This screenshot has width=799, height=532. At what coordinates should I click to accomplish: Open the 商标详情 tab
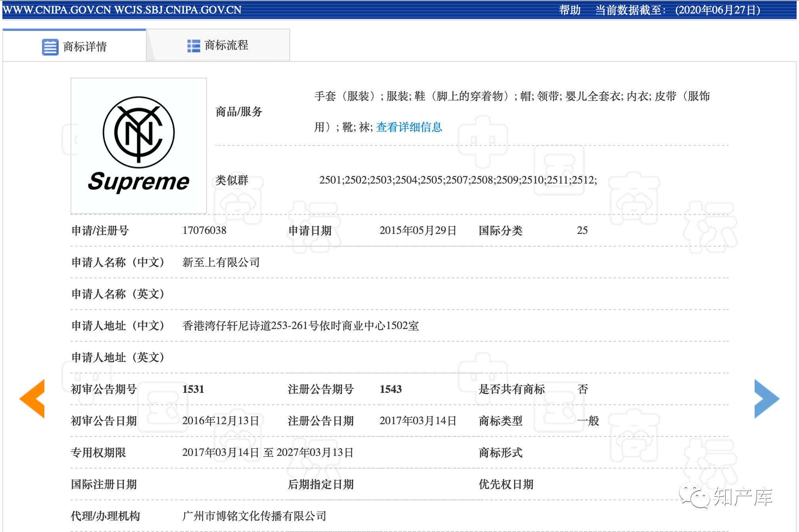(85, 47)
